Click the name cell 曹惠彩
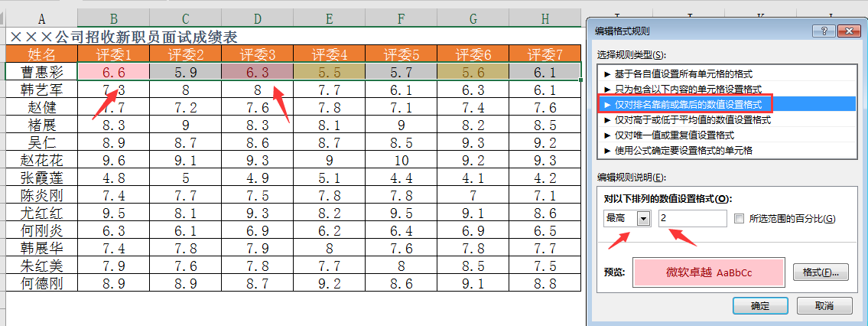This screenshot has width=868, height=326. (x=41, y=71)
